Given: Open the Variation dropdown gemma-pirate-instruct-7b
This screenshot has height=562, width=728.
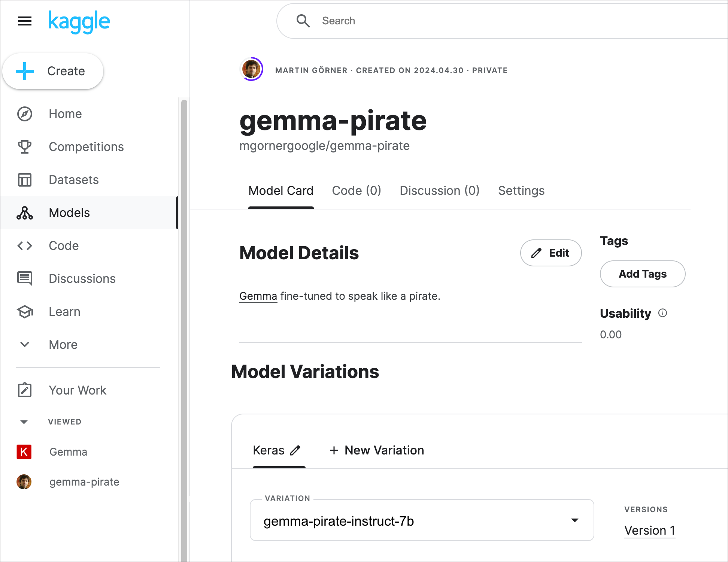Looking at the screenshot, I should [x=422, y=520].
